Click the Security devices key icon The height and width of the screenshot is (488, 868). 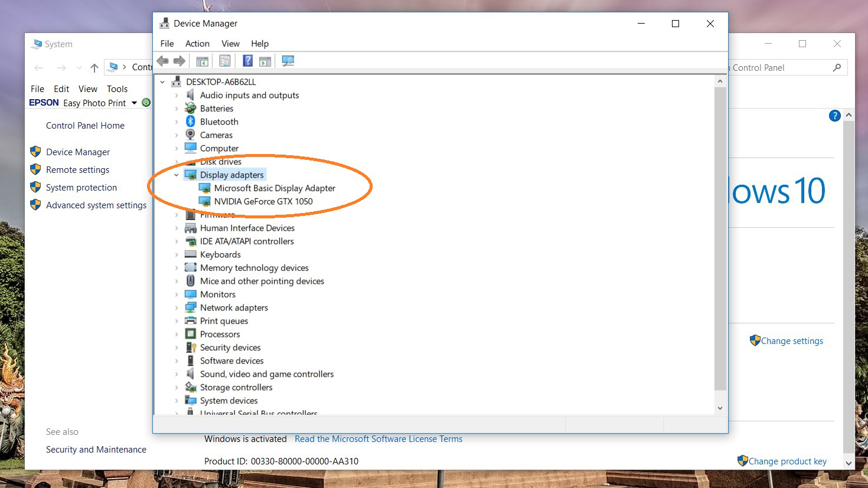[190, 348]
